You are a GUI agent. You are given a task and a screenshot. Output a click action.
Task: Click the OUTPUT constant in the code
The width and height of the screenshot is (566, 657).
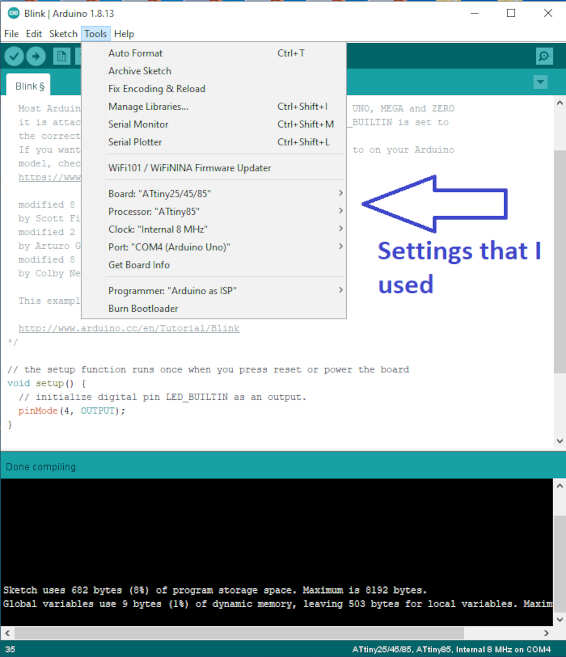pos(98,411)
